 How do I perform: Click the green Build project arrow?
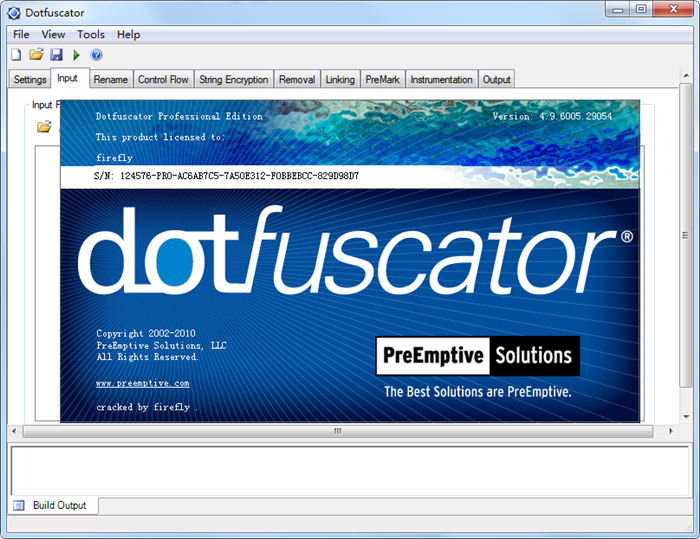pyautogui.click(x=77, y=55)
